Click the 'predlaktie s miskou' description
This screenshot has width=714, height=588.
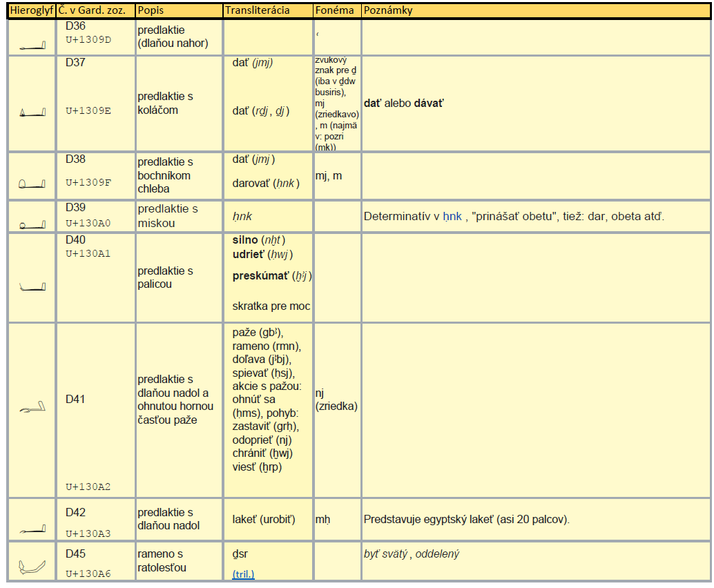[165, 216]
